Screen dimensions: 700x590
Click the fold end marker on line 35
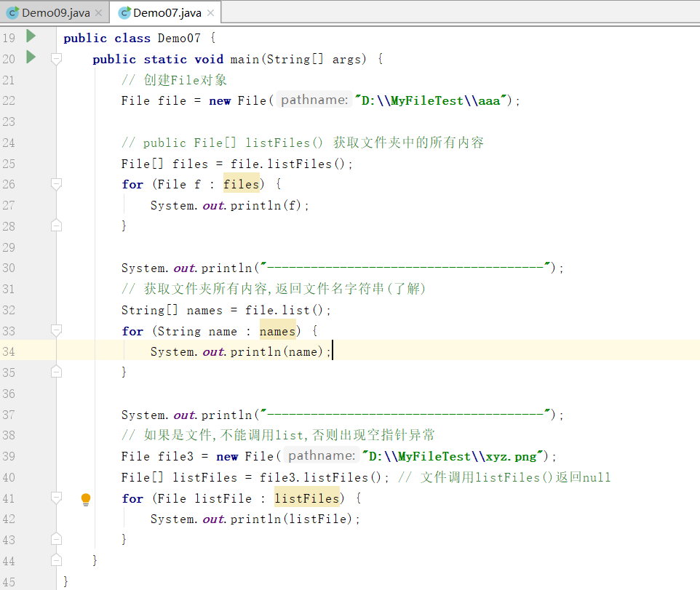56,372
